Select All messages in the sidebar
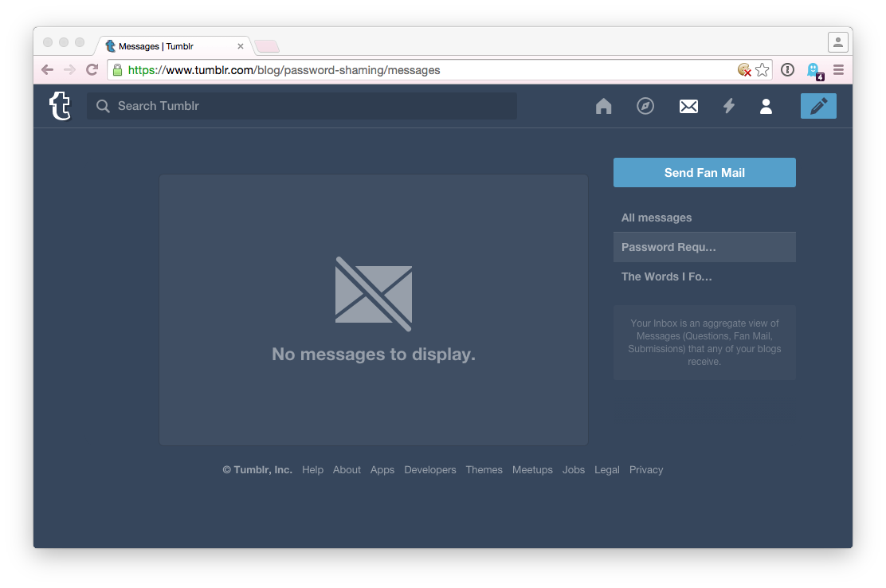Image resolution: width=886 pixels, height=588 pixels. [657, 218]
